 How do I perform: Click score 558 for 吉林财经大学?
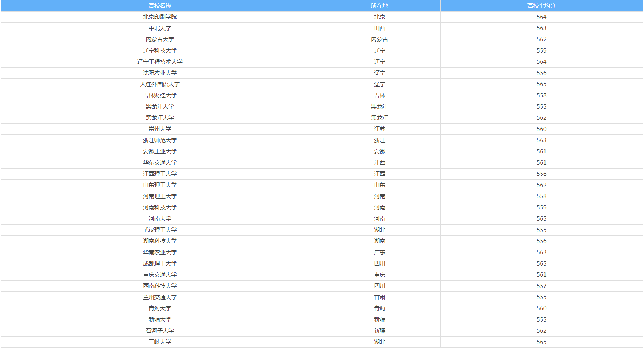[x=541, y=95]
